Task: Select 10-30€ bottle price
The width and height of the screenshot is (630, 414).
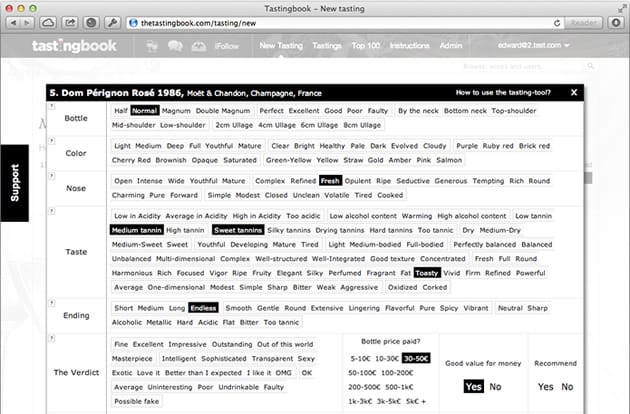Action: click(x=387, y=358)
